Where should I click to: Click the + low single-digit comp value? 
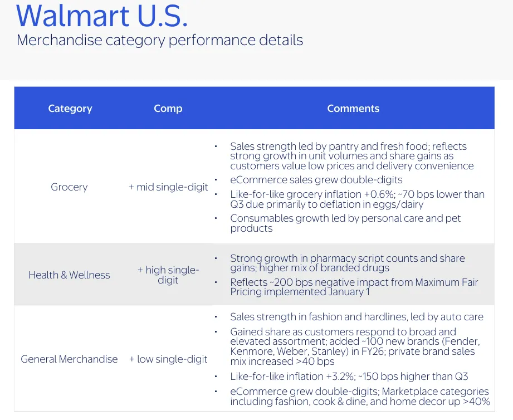(168, 359)
